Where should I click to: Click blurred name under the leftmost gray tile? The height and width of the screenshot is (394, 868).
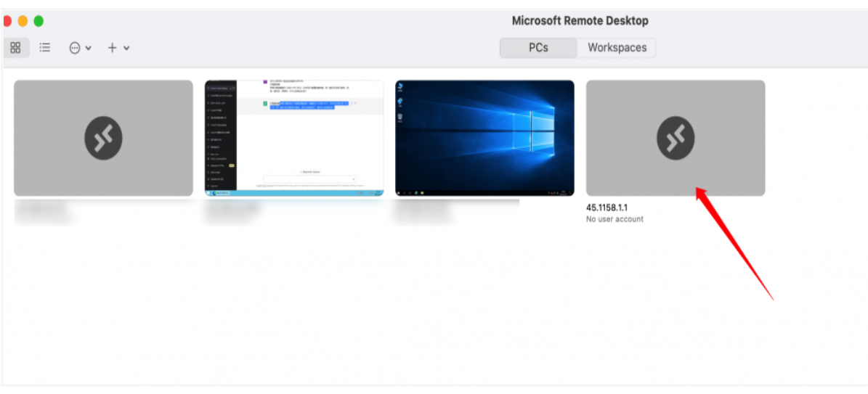pos(42,210)
